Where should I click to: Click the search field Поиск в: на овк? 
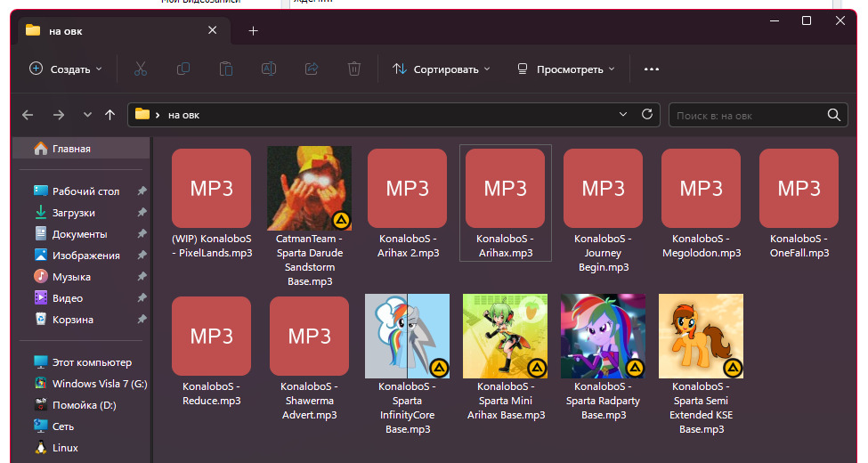(748, 115)
